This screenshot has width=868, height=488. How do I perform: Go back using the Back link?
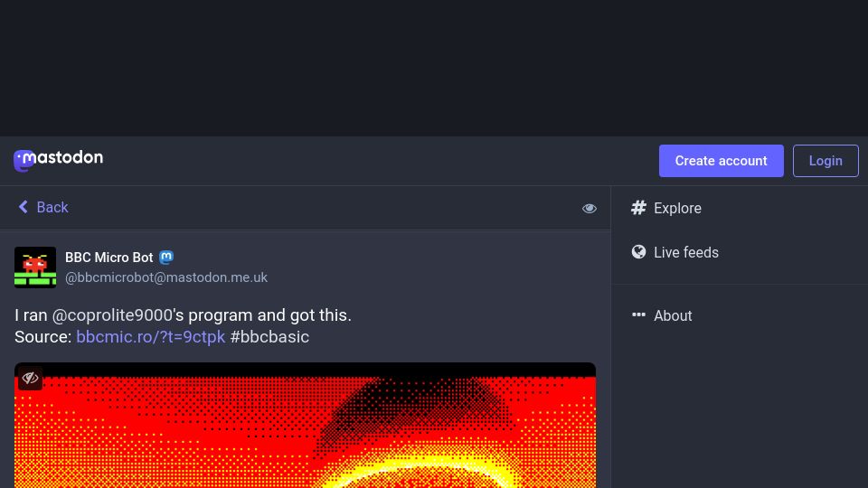point(43,208)
